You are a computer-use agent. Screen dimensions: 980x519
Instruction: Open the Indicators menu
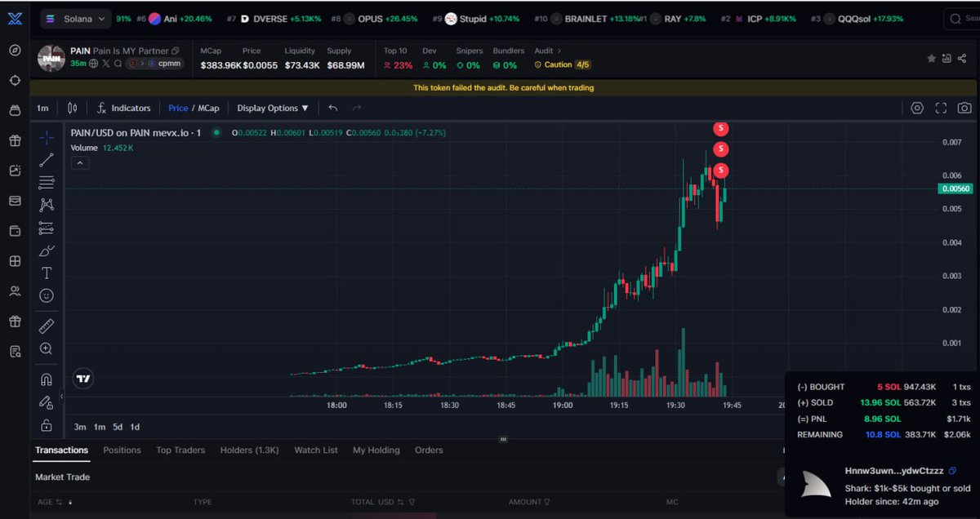pos(123,108)
